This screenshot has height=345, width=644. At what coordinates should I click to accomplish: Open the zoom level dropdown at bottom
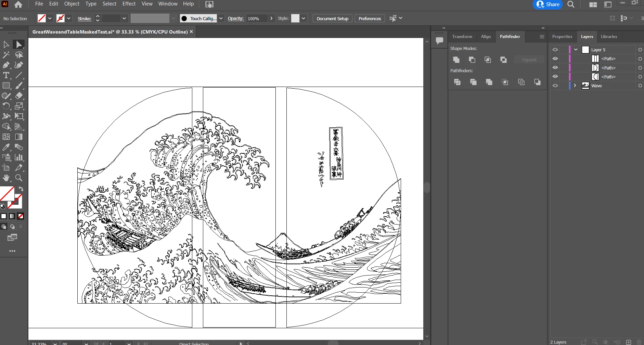(55, 343)
